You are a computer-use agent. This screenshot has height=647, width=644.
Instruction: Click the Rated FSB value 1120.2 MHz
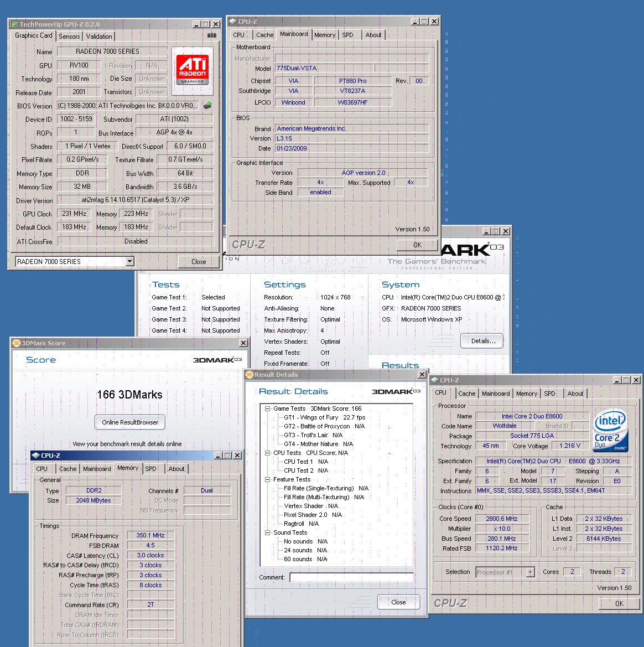pyautogui.click(x=501, y=548)
